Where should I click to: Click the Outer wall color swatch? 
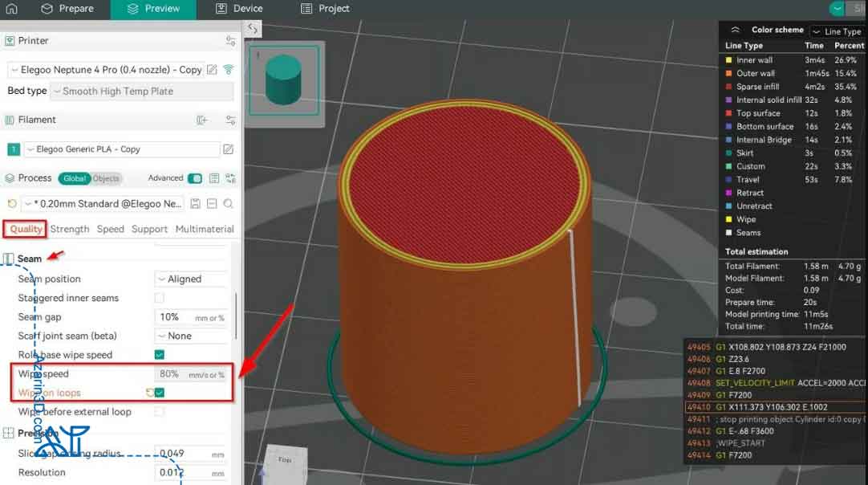728,74
